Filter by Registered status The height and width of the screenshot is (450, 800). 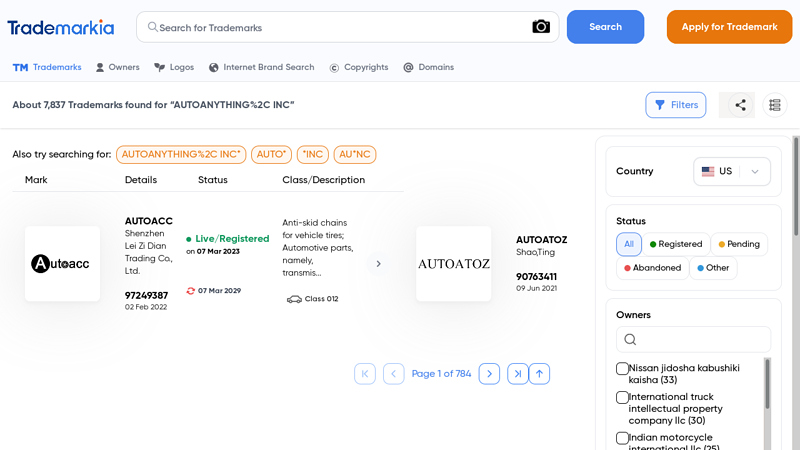pos(676,244)
